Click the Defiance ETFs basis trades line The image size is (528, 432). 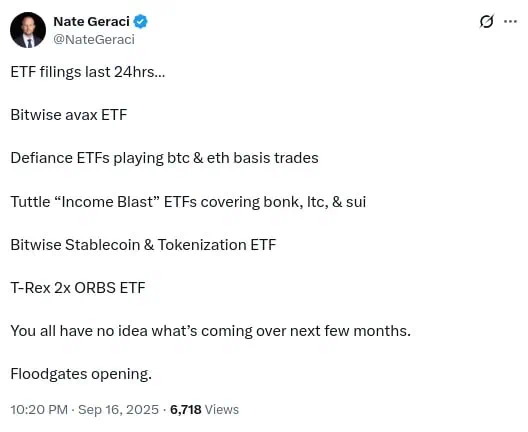pos(164,158)
